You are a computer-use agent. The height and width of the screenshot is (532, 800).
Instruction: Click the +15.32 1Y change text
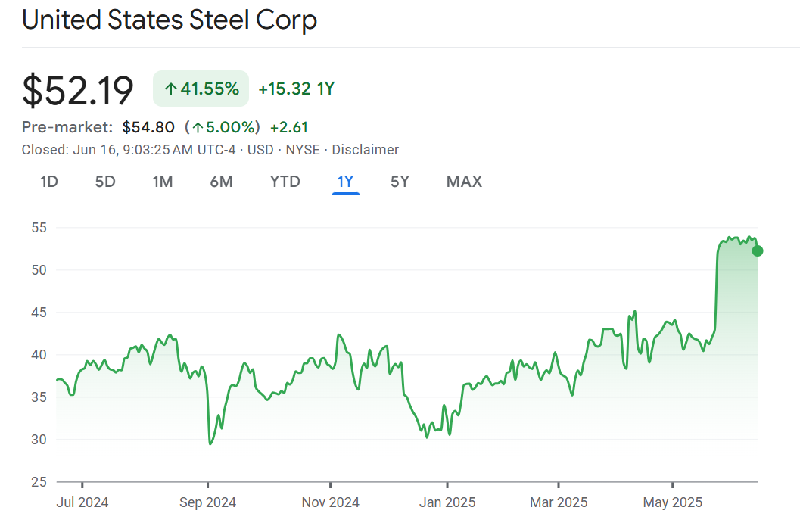[296, 89]
